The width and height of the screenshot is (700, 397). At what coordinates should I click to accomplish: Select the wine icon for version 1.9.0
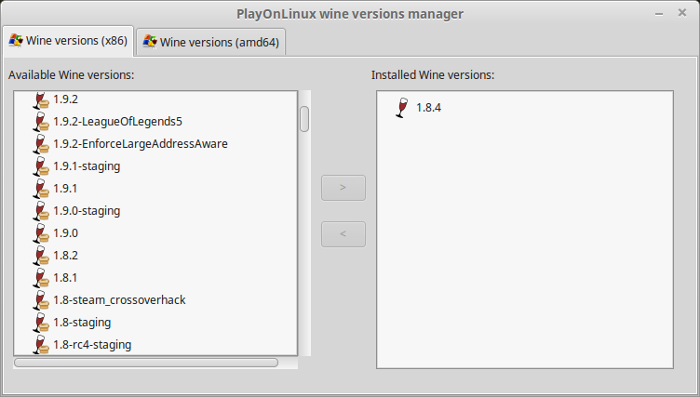(41, 233)
